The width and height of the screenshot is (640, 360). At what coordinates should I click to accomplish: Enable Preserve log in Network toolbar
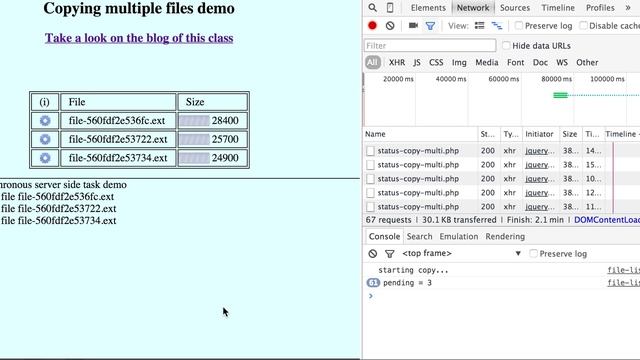518,26
